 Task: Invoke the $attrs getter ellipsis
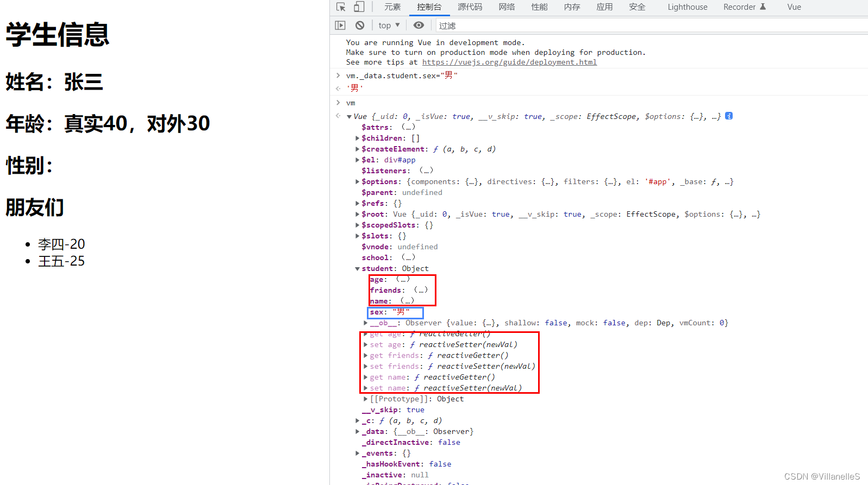(408, 127)
